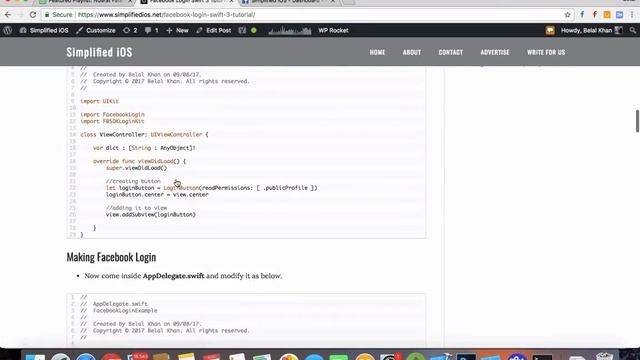The width and height of the screenshot is (640, 360).
Task: Click the view.addSubview(loginButton) line
Action: [151, 214]
